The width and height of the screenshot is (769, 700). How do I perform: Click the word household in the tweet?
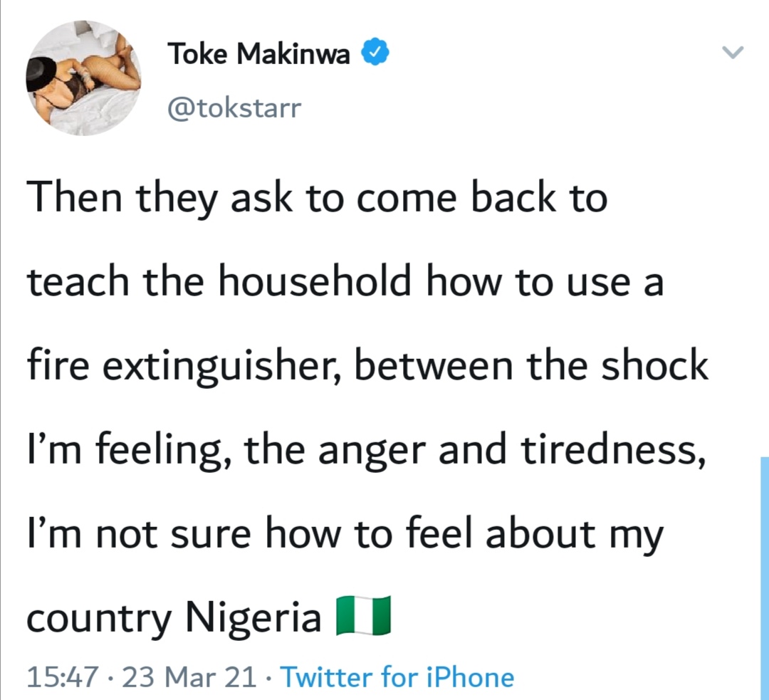click(315, 281)
